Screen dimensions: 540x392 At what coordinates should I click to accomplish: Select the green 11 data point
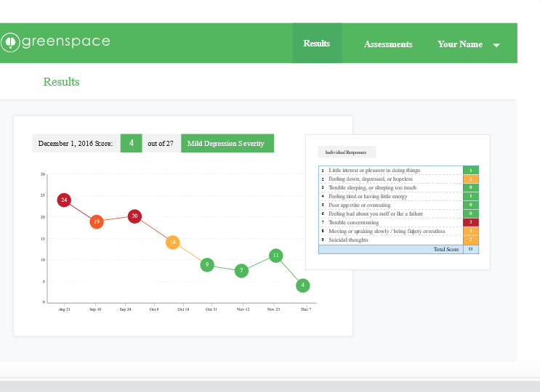pyautogui.click(x=276, y=255)
